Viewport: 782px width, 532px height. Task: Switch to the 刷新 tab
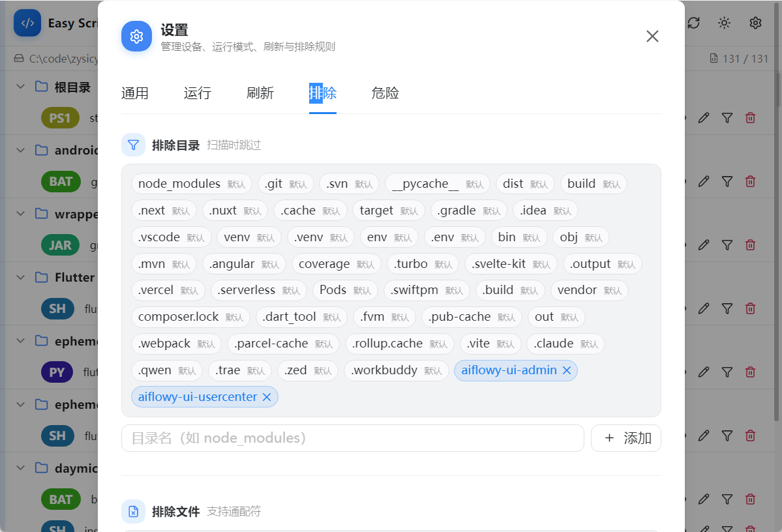tap(260, 93)
